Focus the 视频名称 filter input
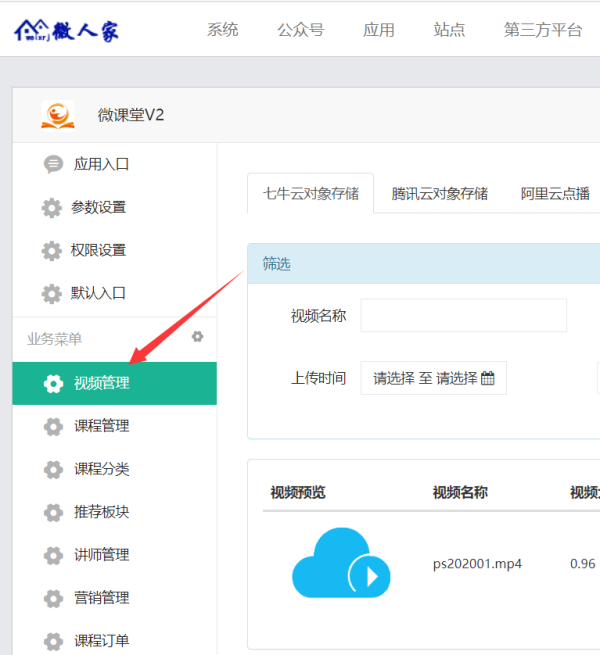 pos(463,315)
